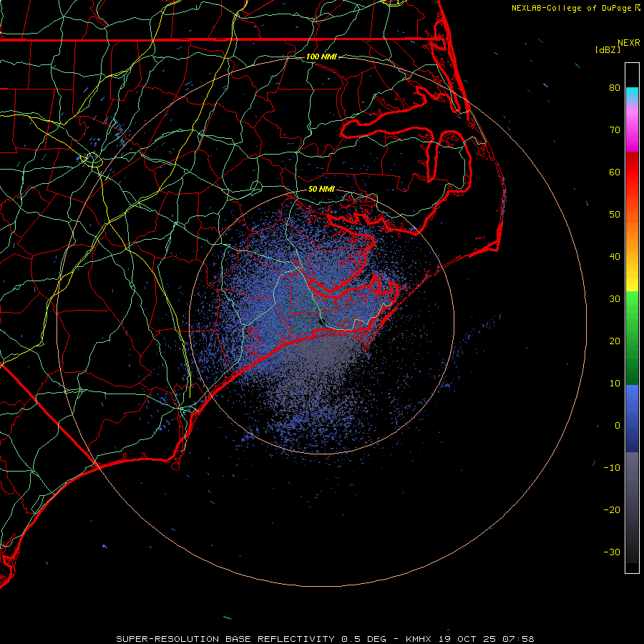Click the cyan top segment of the color bar
This screenshot has width=644, height=644.
(632, 94)
